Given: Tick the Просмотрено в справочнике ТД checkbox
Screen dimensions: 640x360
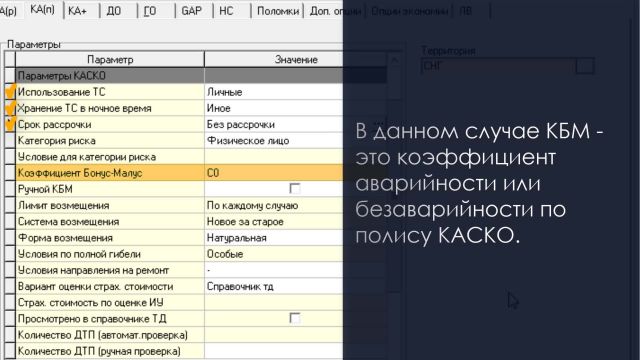Looking at the screenshot, I should pyautogui.click(x=295, y=318).
